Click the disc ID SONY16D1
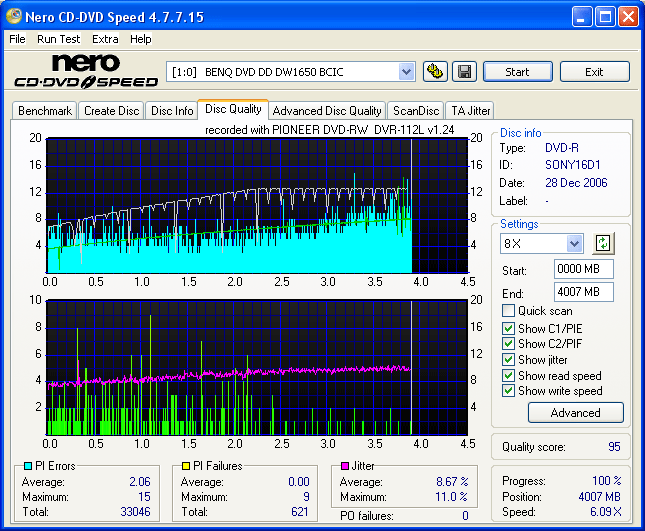This screenshot has height=531, width=645. coord(573,165)
